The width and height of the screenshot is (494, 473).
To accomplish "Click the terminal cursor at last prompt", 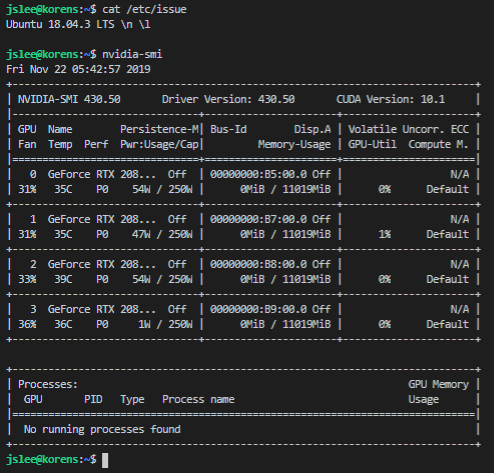I will [105, 460].
